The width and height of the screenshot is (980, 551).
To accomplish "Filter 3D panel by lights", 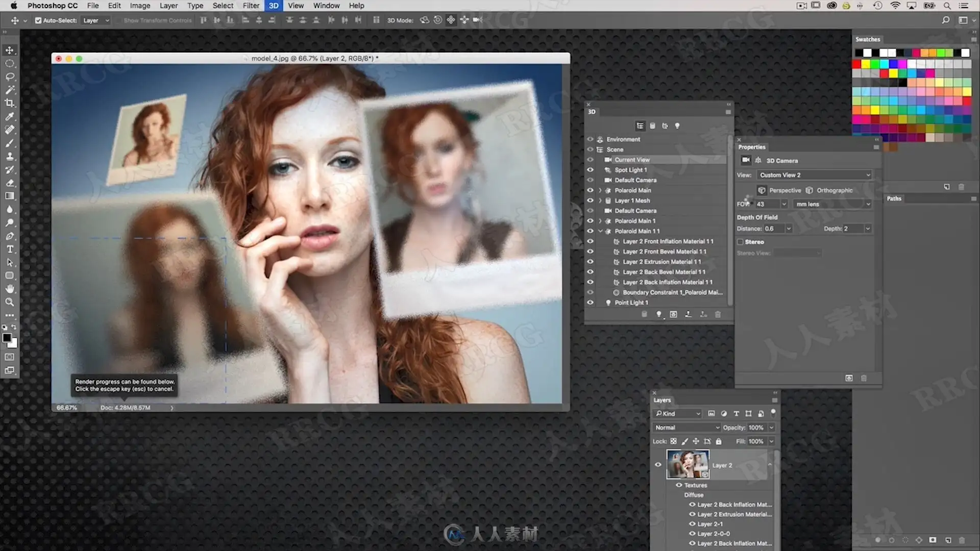I will click(677, 126).
